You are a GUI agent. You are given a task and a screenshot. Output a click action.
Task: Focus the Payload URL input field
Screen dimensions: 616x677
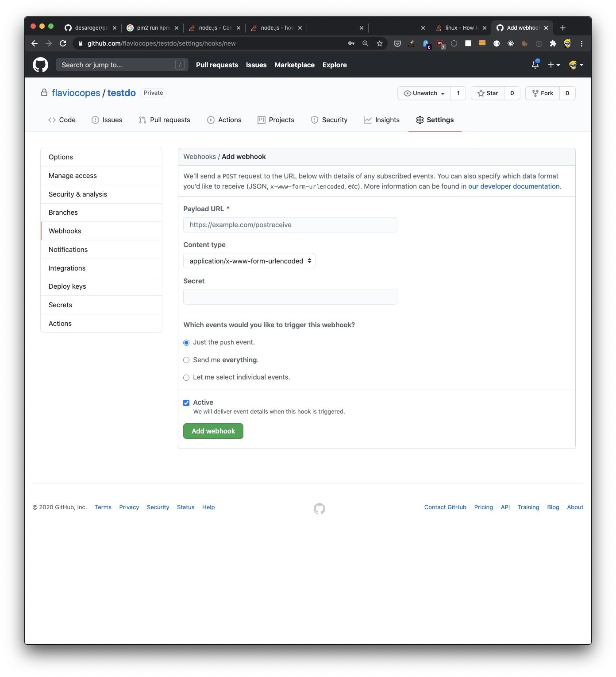tap(290, 225)
